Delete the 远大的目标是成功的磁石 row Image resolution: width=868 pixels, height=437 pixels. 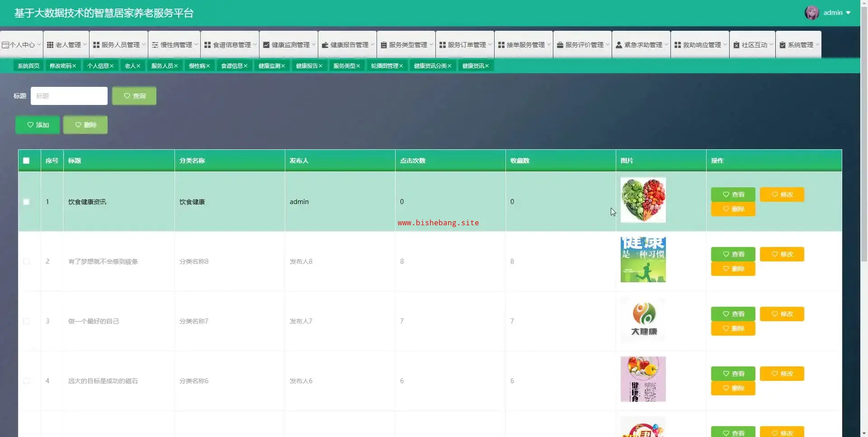733,388
